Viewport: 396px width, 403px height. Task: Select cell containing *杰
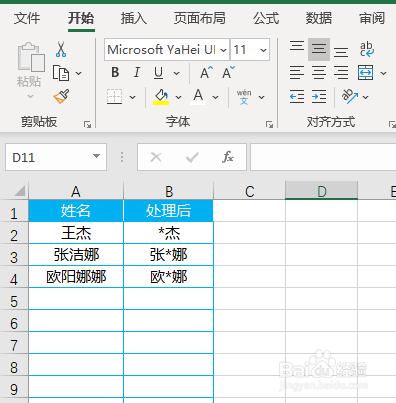pos(169,233)
